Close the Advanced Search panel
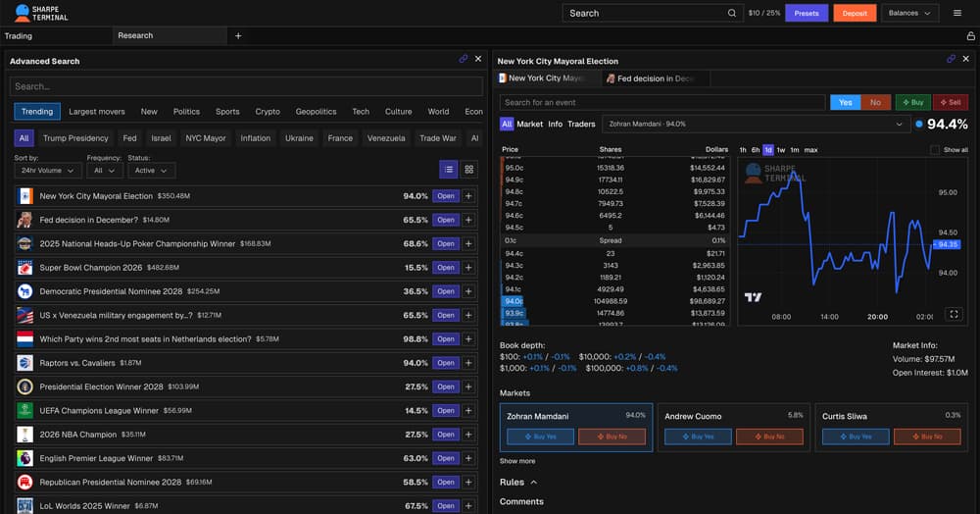Viewport: 980px width, 514px height. coord(478,59)
